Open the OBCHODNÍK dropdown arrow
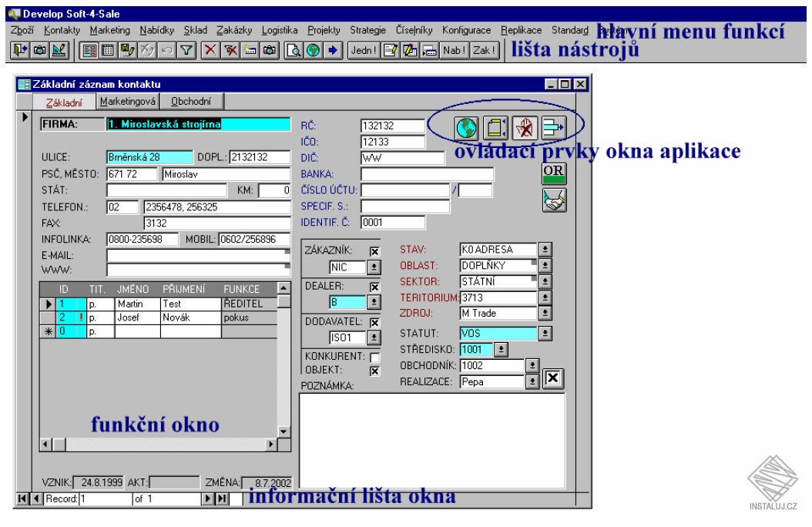This screenshot has height=527, width=812. (532, 365)
